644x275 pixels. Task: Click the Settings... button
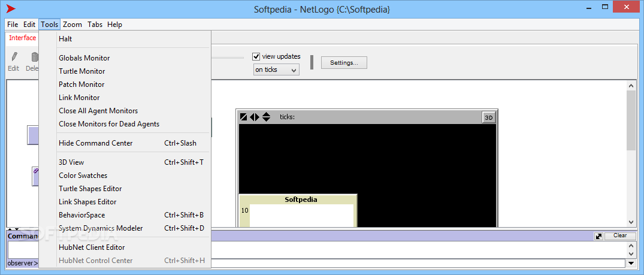click(344, 63)
